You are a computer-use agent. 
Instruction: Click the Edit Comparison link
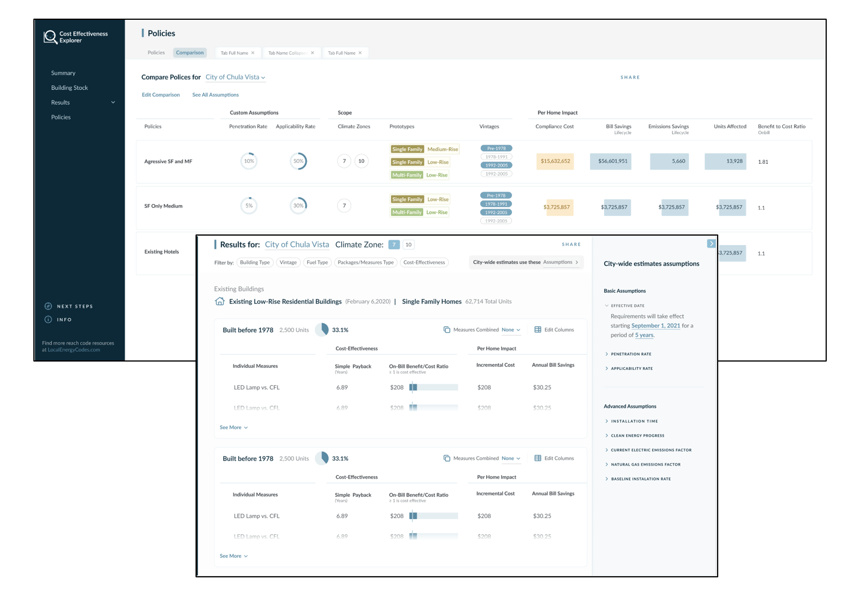pos(160,94)
